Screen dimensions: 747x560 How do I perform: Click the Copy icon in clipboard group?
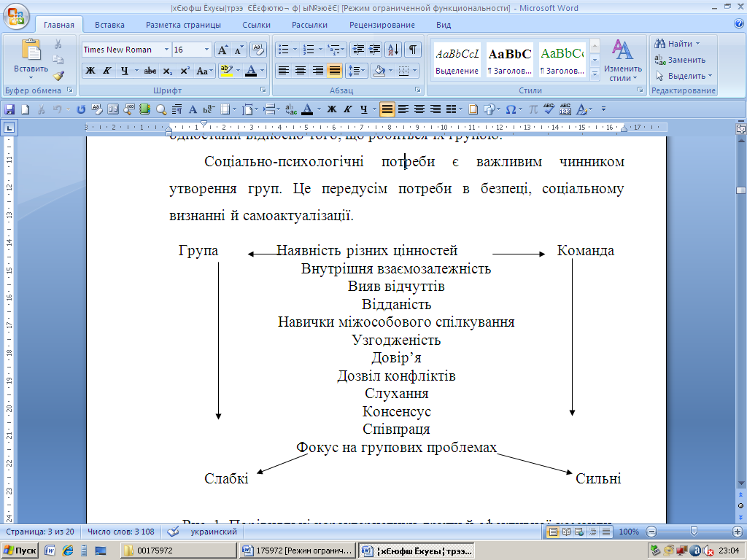click(58, 60)
